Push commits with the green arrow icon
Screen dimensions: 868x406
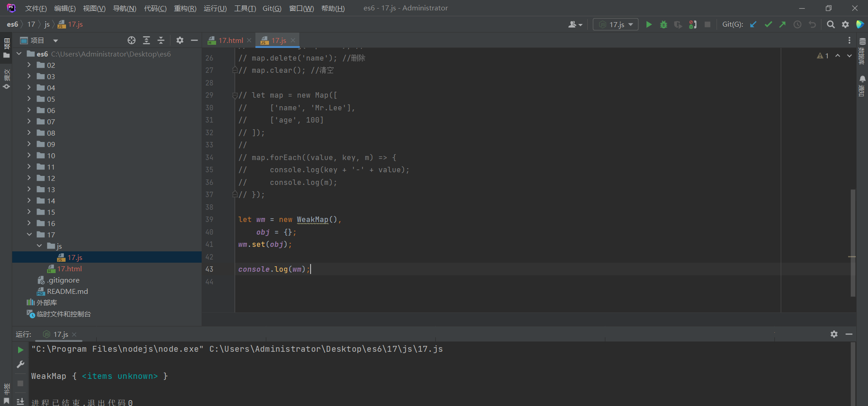point(783,24)
